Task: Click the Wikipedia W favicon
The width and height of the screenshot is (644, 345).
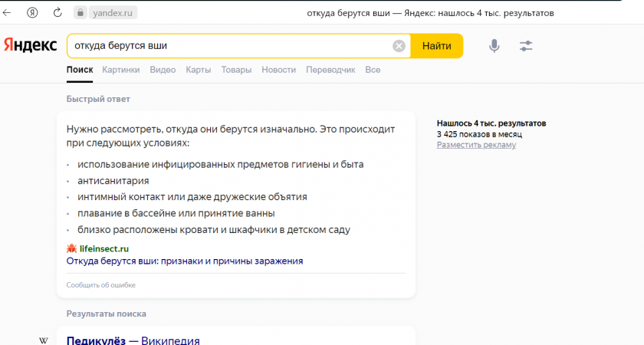Action: point(44,340)
